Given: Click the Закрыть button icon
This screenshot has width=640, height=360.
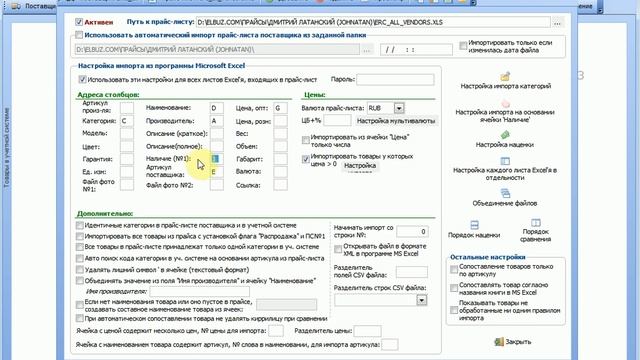Looking at the screenshot, I should coord(499,342).
